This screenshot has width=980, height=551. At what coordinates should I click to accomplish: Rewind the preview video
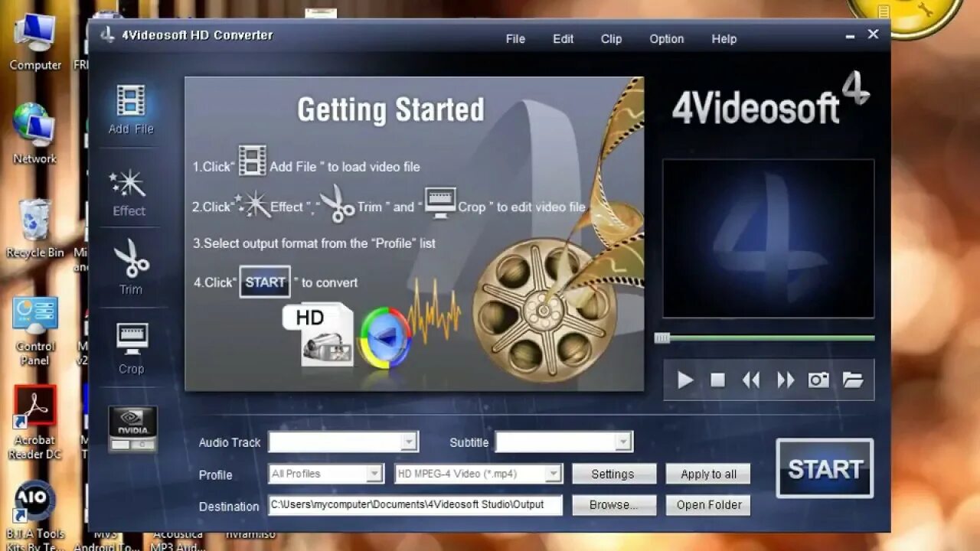coord(751,380)
